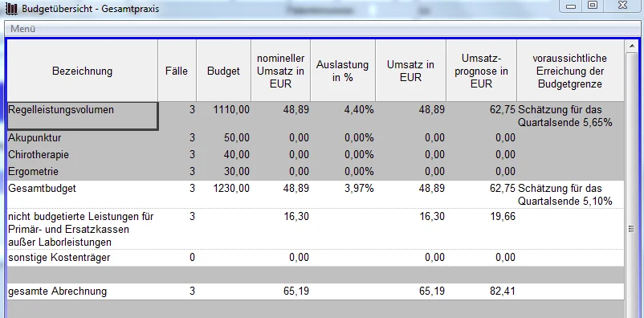644x318 pixels.
Task: Click the Akupunktur budget 50,00
Action: tap(237, 137)
